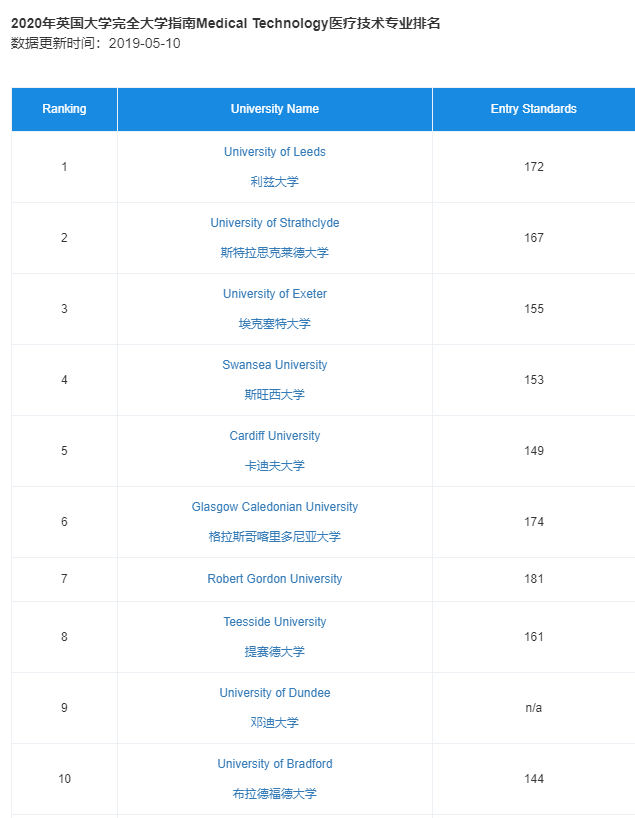Click the 斯旺西大学 link

coord(274,395)
